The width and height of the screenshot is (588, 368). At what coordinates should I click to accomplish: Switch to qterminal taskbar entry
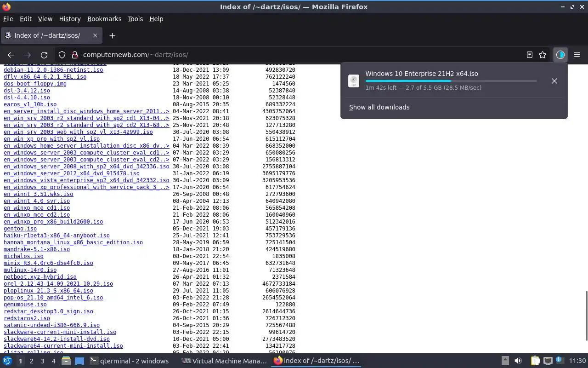tap(130, 361)
